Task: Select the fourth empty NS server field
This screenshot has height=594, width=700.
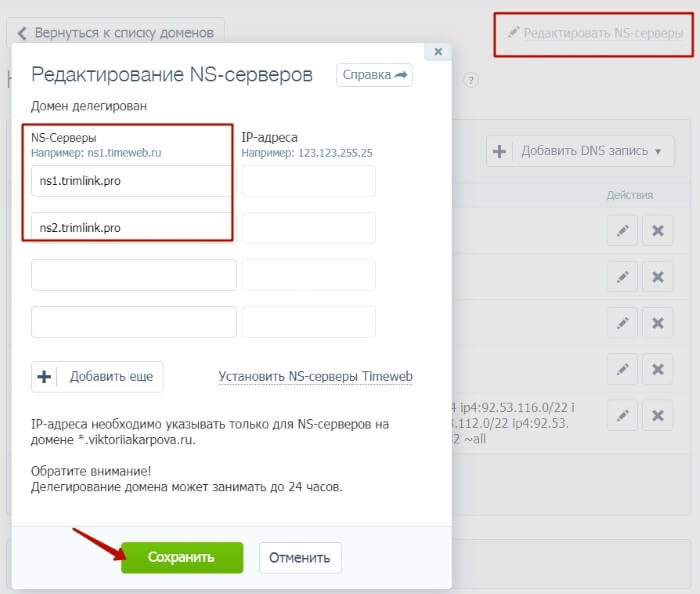Action: click(x=133, y=322)
